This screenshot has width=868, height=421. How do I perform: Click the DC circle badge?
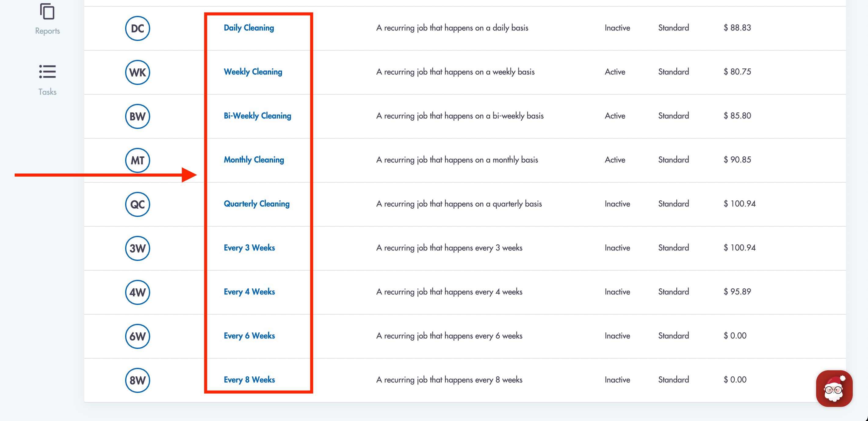pyautogui.click(x=137, y=28)
